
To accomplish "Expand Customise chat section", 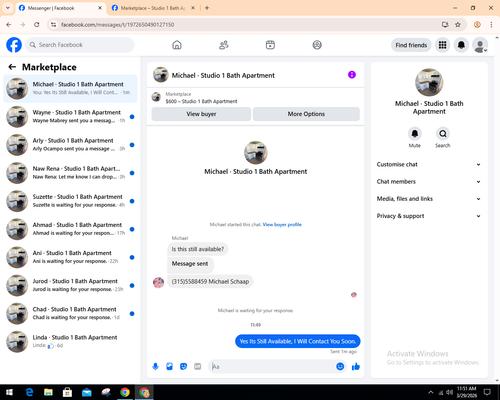I will tap(429, 164).
